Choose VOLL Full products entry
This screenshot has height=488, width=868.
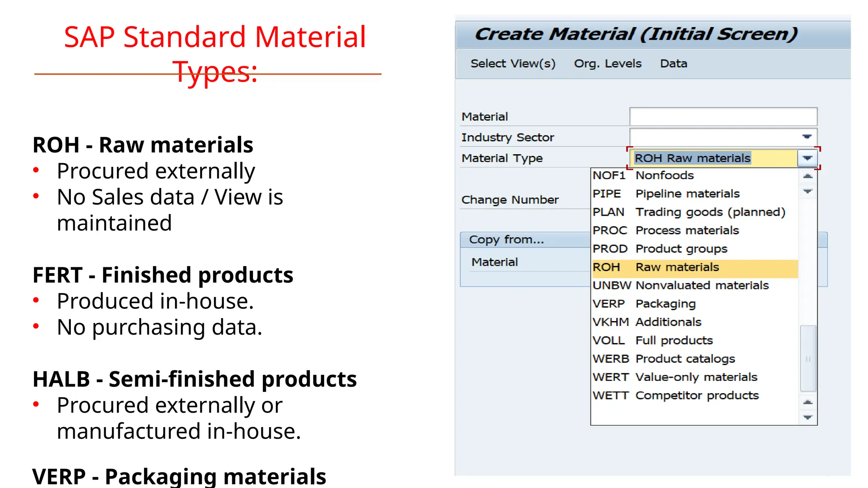tap(694, 341)
